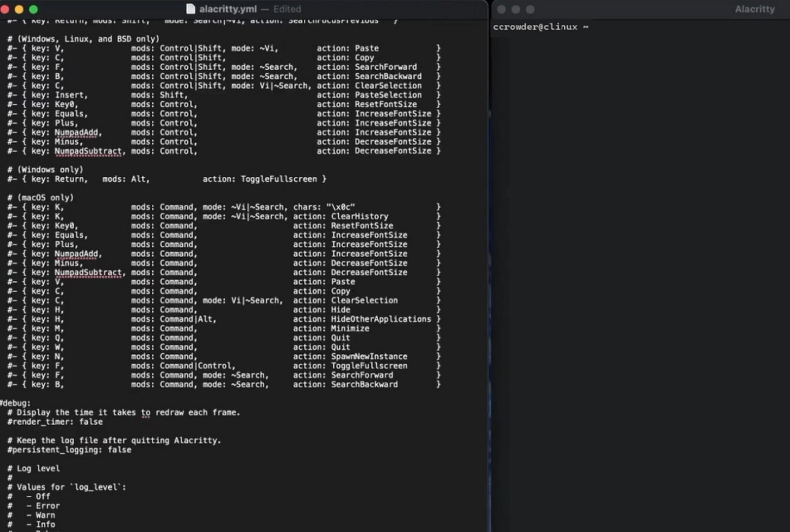Click the underlined word "NumpadAdd"
This screenshot has width=790, height=532.
pos(76,254)
